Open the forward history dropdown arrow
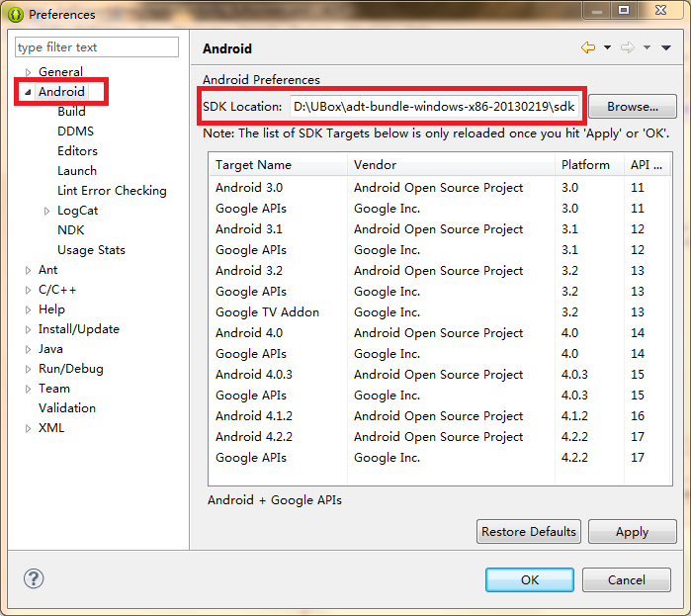 point(647,47)
